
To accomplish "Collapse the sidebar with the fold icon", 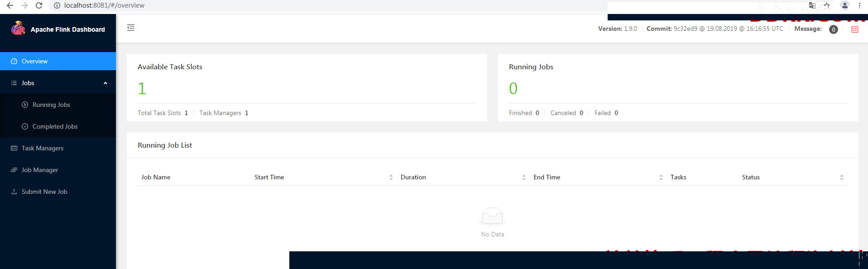I will click(x=131, y=28).
